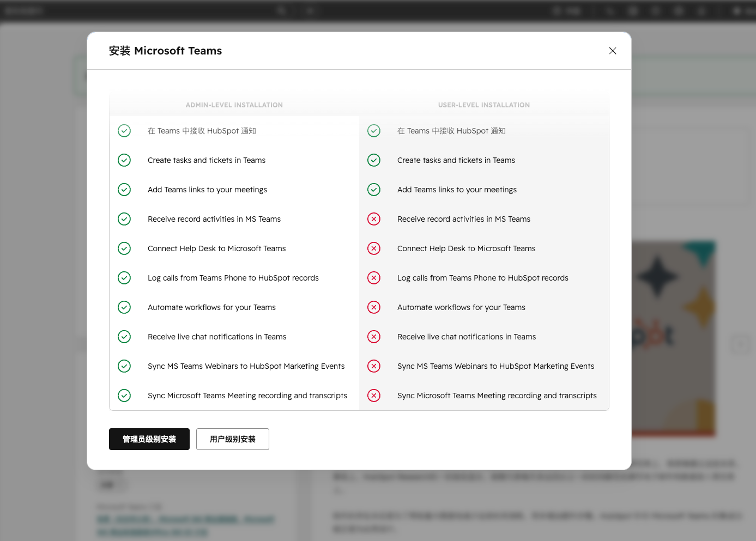Click the 安装 Microsoft Teams dialog title
Viewport: 756px width, 541px height.
point(165,51)
